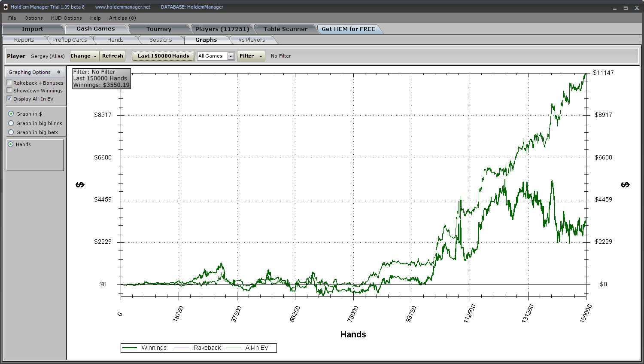Click the Hold'em Manager app icon in title bar
The width and height of the screenshot is (644, 364).
[5, 7]
